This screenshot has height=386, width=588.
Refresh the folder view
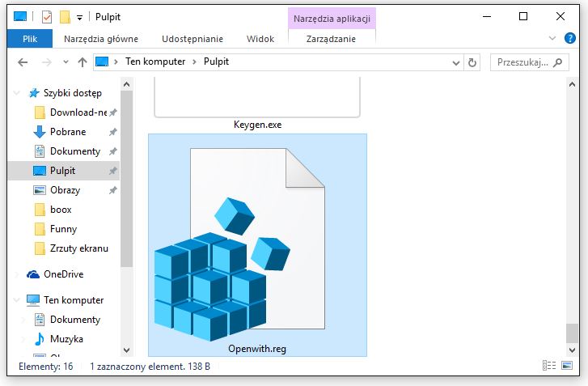coord(472,62)
